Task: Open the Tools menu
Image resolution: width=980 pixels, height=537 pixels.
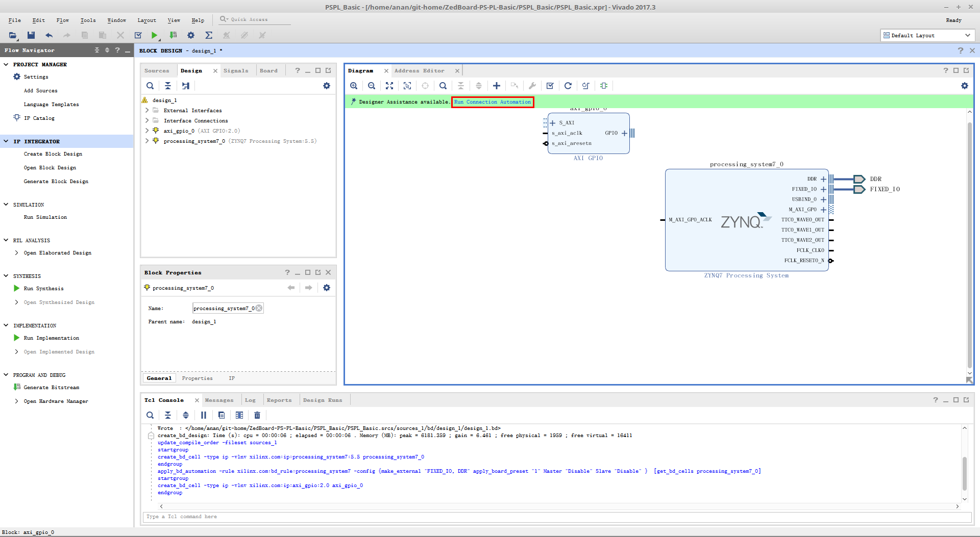Action: [x=88, y=20]
